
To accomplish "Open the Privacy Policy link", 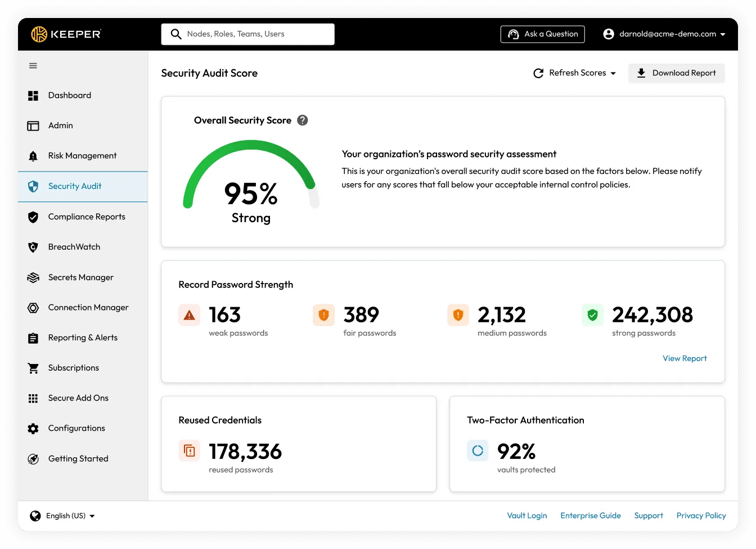I will click(x=701, y=516).
